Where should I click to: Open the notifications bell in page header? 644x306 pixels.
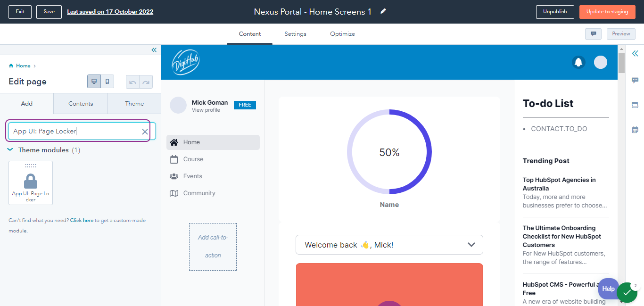point(578,62)
